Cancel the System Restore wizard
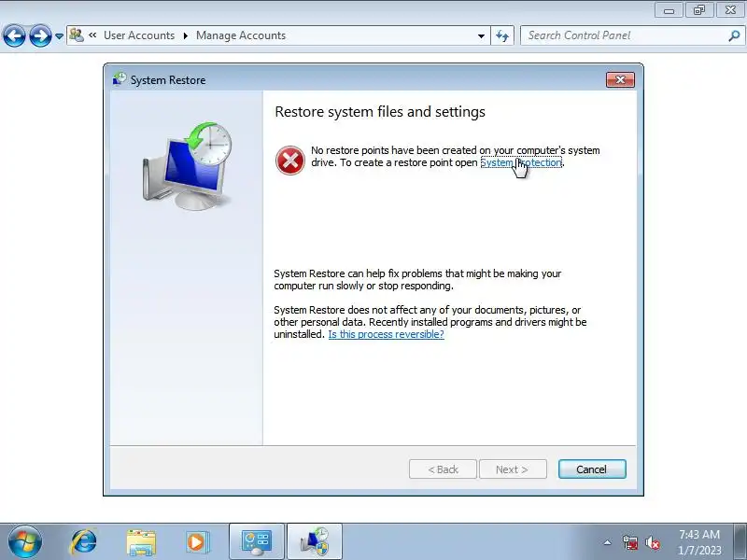Viewport: 747px width, 560px height. [592, 469]
